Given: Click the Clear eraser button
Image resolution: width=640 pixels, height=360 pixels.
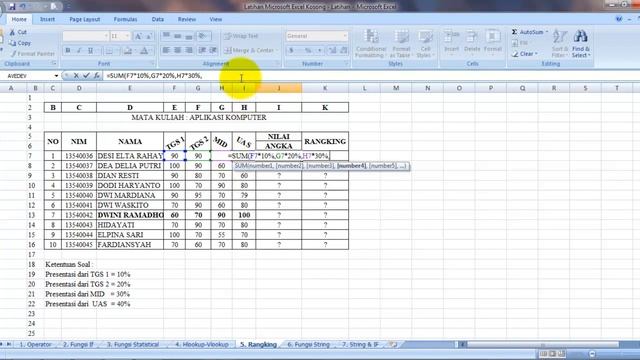Looking at the screenshot, I should (525, 53).
